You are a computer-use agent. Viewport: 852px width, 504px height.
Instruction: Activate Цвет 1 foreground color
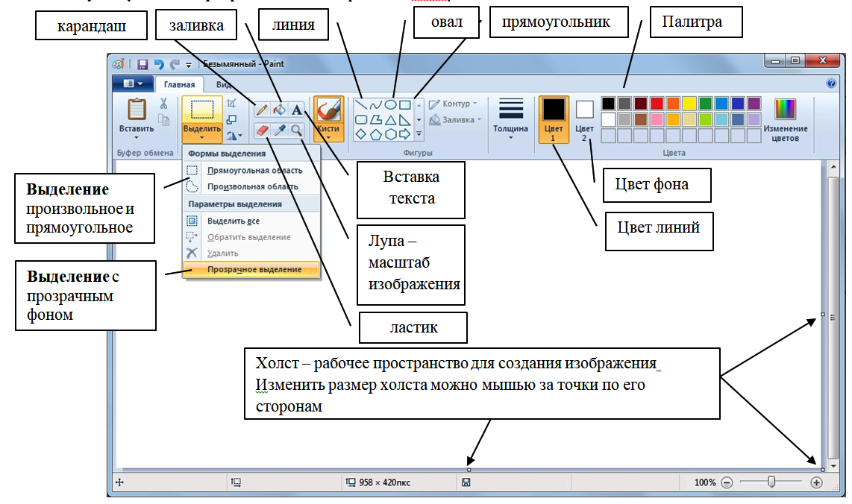point(554,119)
